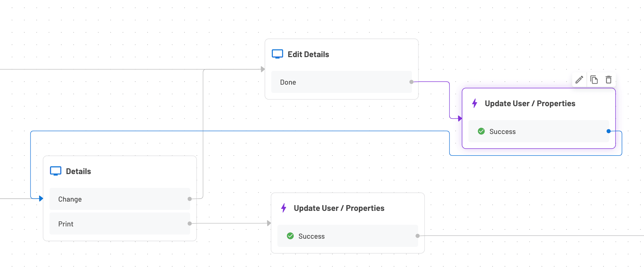Screen dimensions: 644x277
Task: Click gray connector dot on lower Success row
Action: [417, 236]
